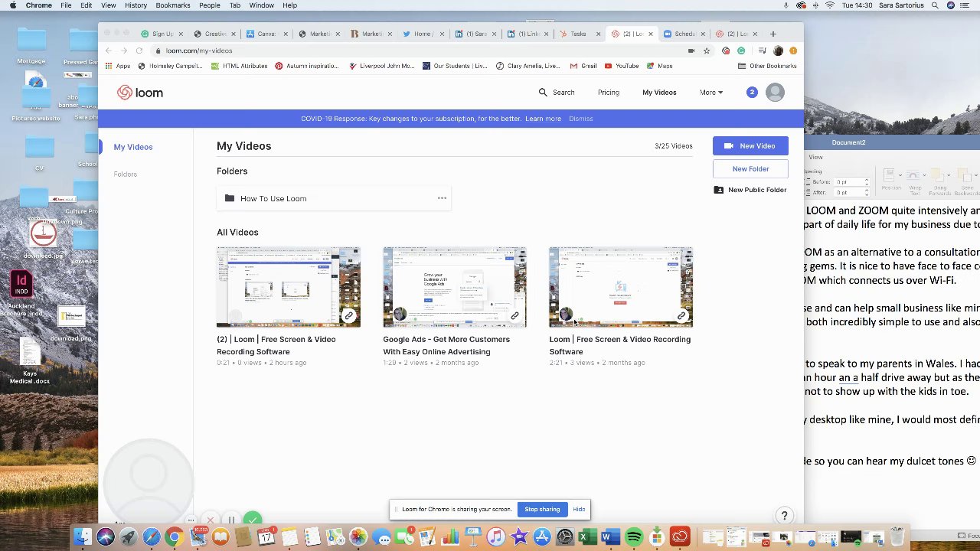
Task: Open the Pricing link
Action: click(x=609, y=93)
